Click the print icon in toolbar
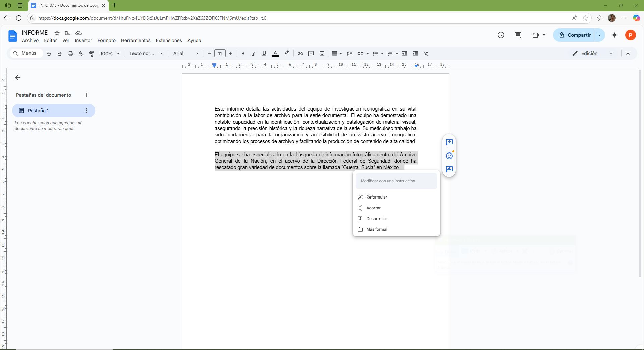 (x=70, y=54)
